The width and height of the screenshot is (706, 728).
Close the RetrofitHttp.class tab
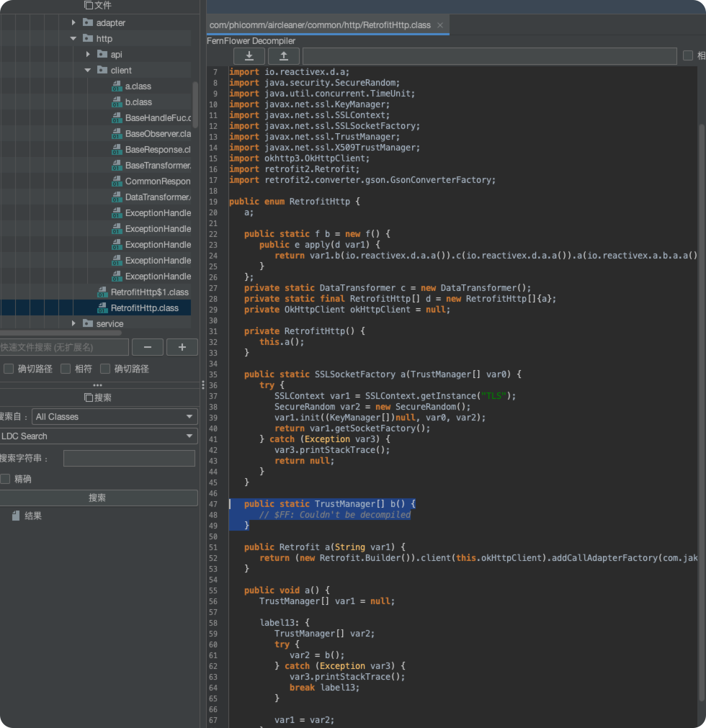click(x=440, y=25)
